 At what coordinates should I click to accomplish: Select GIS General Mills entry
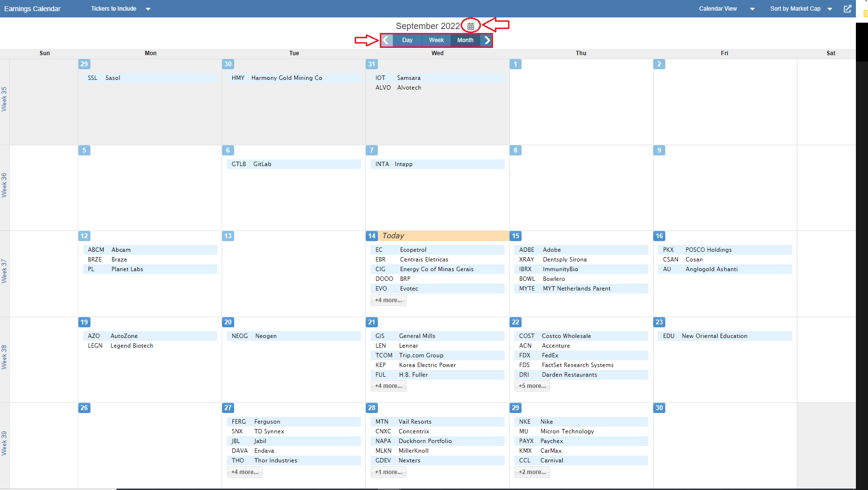(437, 336)
